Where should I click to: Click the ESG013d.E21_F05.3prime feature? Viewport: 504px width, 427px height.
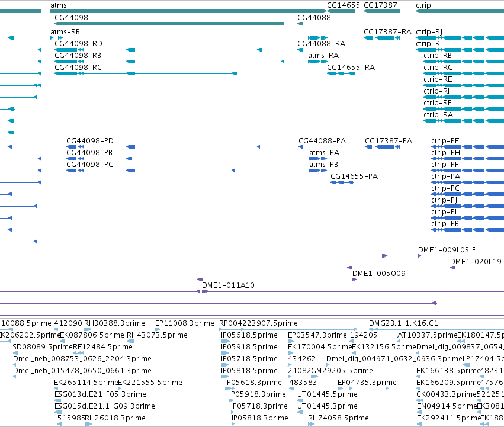click(x=57, y=400)
